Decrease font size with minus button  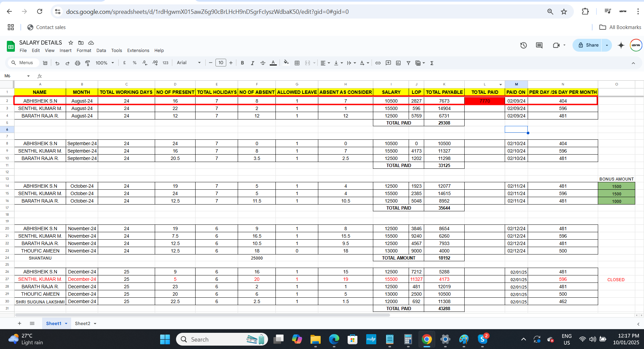pyautogui.click(x=210, y=63)
